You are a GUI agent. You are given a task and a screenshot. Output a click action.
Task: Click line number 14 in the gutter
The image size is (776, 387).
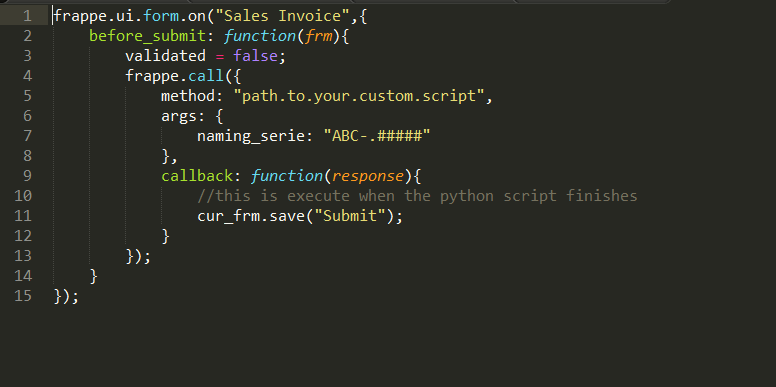(23, 276)
